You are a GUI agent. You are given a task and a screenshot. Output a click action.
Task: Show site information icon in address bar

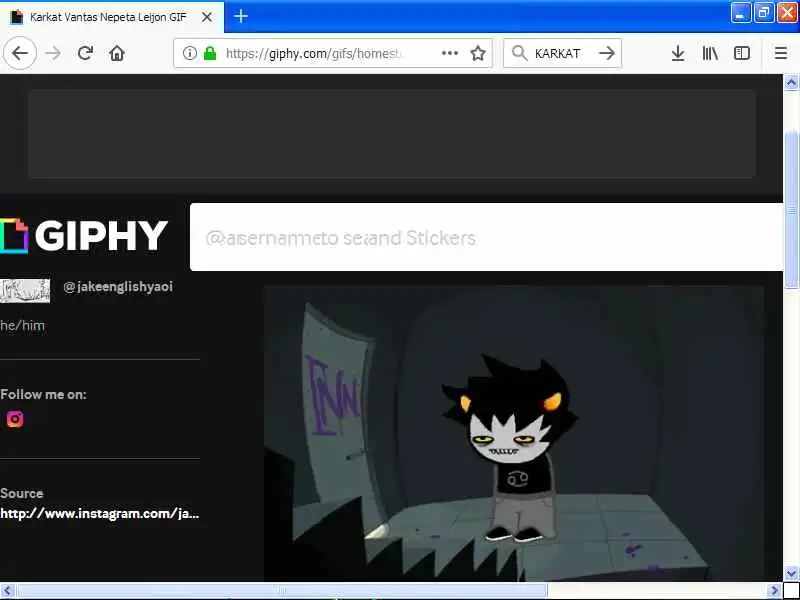coord(190,53)
